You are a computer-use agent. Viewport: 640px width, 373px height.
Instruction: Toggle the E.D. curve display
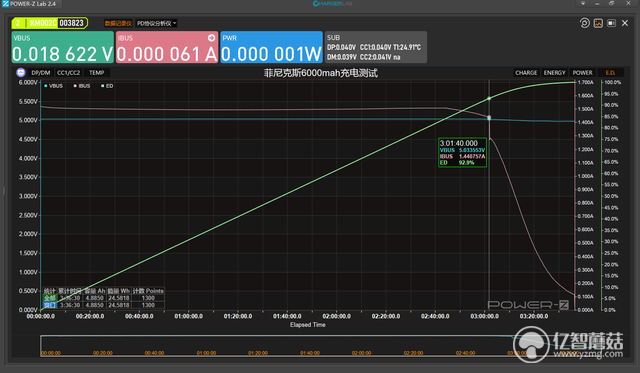pyautogui.click(x=610, y=73)
